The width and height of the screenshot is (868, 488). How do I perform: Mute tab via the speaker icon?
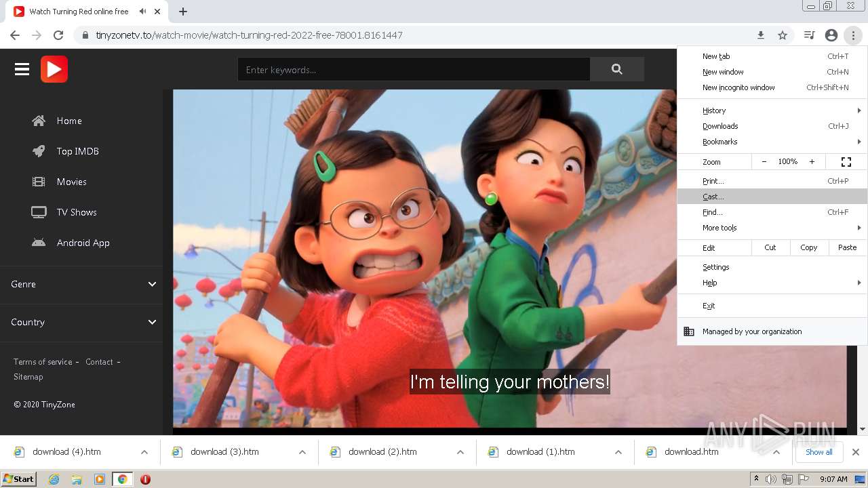142,12
